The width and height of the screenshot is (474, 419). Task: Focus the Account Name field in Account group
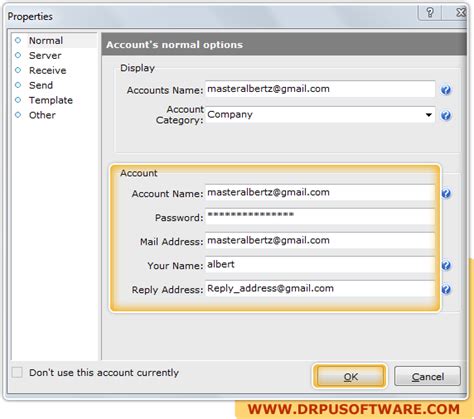(x=320, y=192)
